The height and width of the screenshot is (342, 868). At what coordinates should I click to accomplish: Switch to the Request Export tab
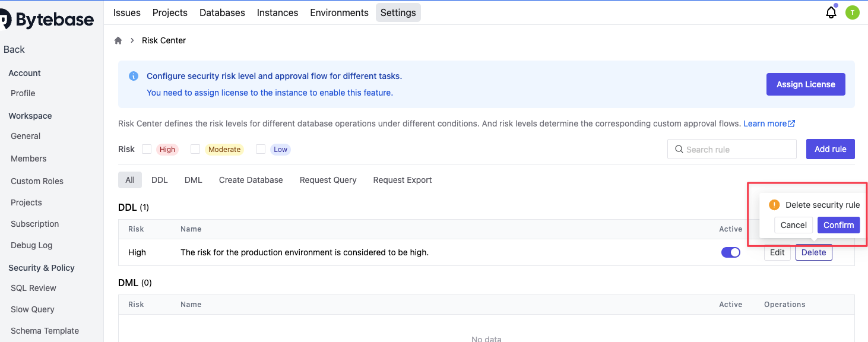[402, 179]
